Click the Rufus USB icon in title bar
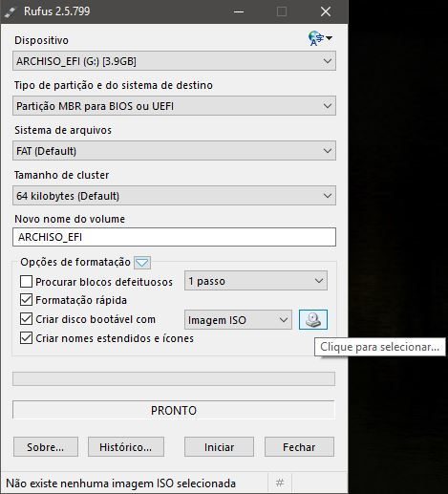The image size is (448, 494). [x=10, y=11]
